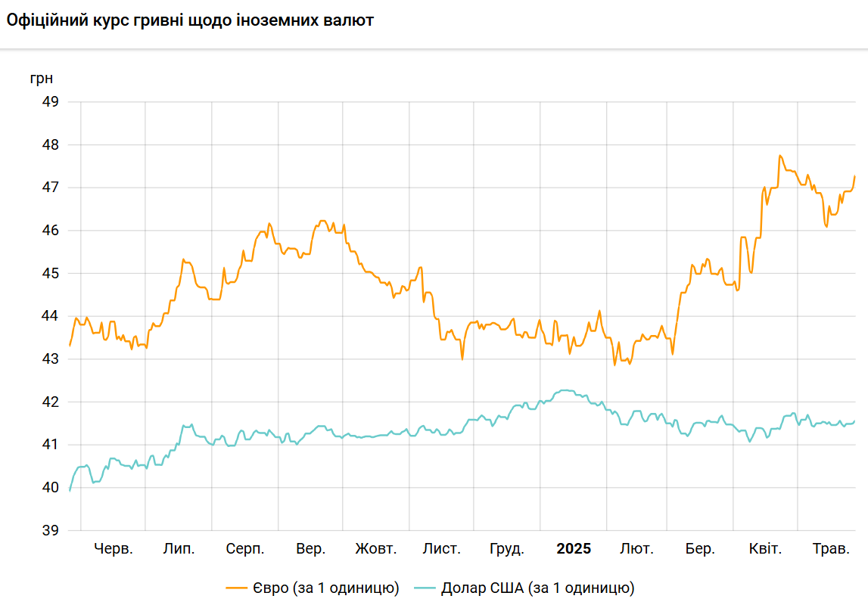
Task: Select the Трав. month label
Action: click(831, 549)
